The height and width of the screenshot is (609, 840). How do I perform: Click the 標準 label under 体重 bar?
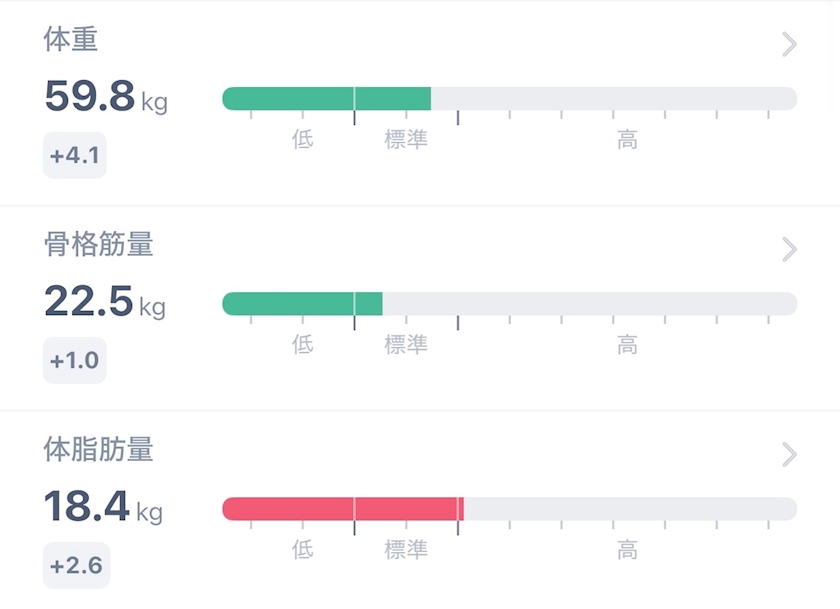406,140
